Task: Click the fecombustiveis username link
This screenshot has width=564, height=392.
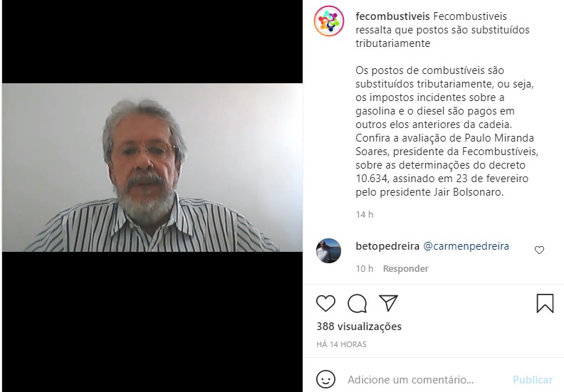Action: [x=392, y=16]
